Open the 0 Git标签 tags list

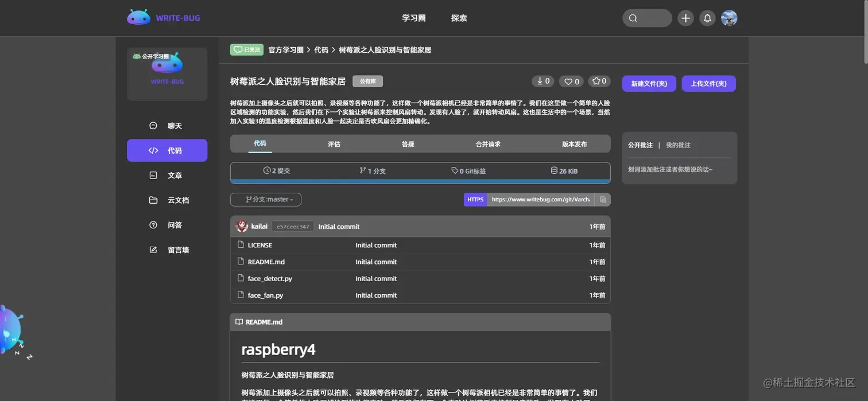468,171
